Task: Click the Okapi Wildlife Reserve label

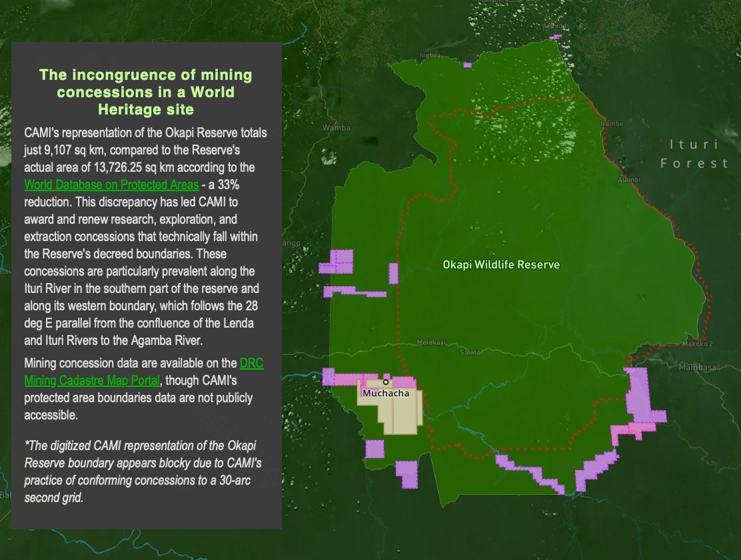Action: pyautogui.click(x=500, y=265)
